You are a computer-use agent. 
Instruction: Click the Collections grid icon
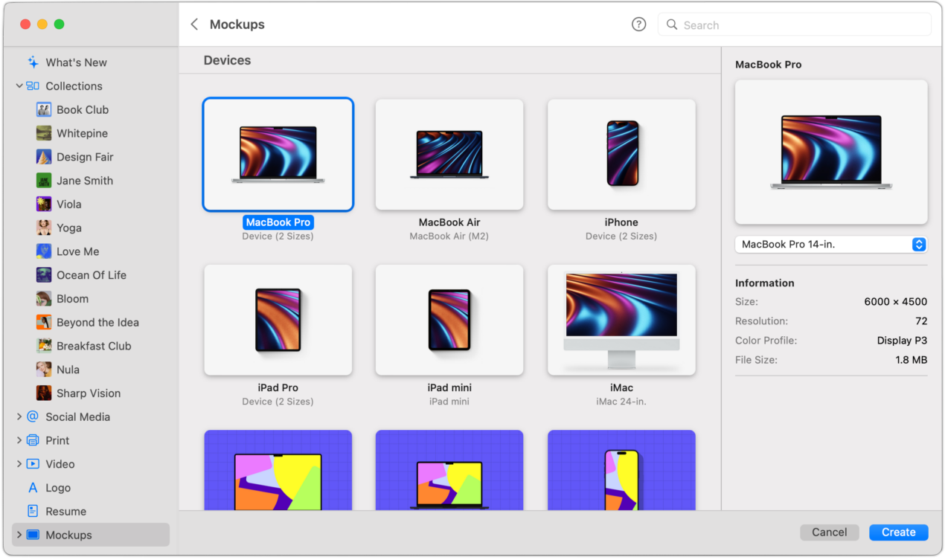click(x=33, y=86)
